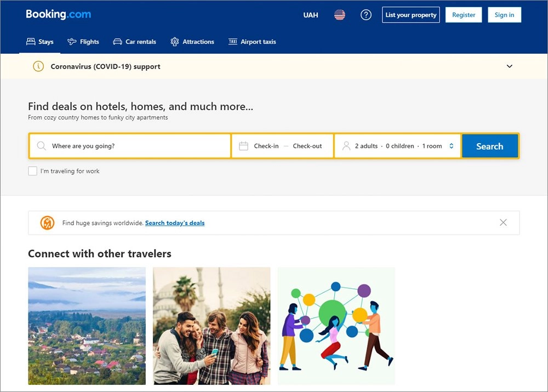Click the calendar icon beside Check-in
Viewport: 548px width, 392px height.
click(244, 146)
